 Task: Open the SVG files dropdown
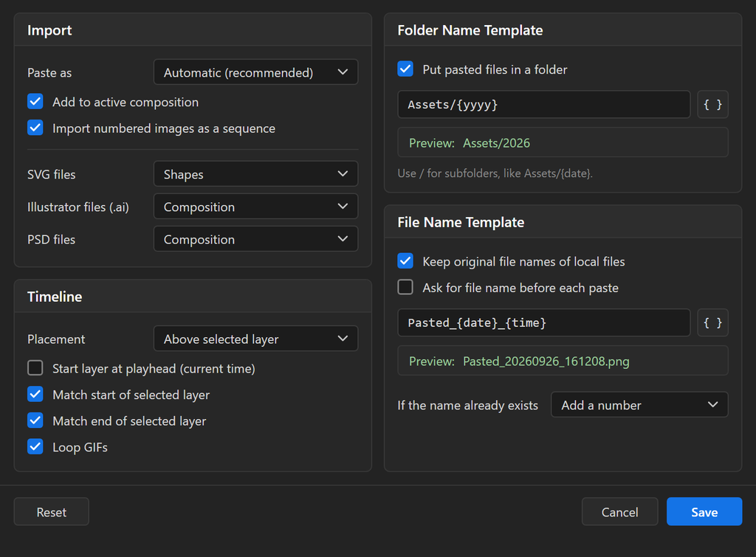(x=255, y=174)
